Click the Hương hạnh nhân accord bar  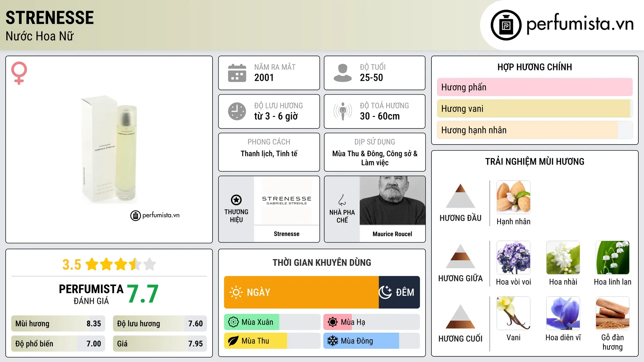(535, 130)
